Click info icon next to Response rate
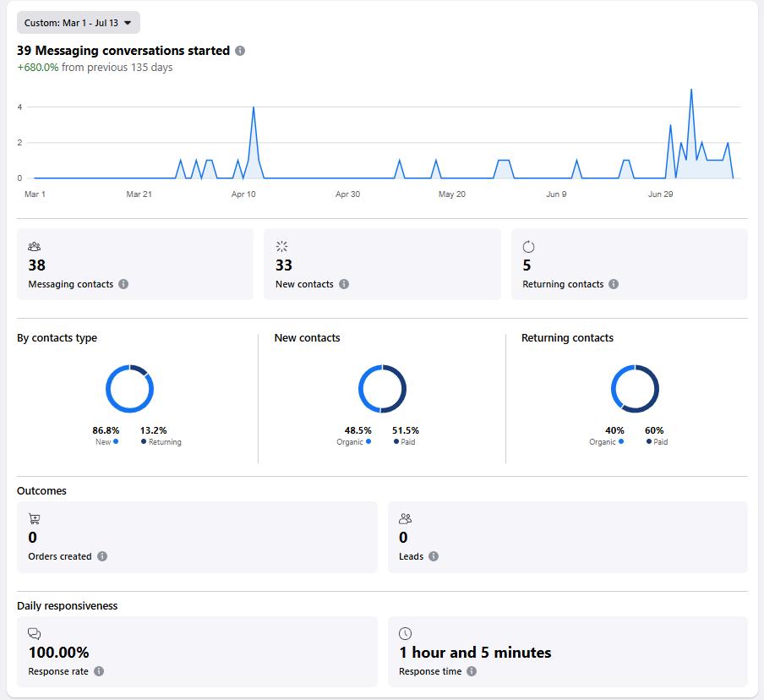This screenshot has width=764, height=700. point(99,671)
